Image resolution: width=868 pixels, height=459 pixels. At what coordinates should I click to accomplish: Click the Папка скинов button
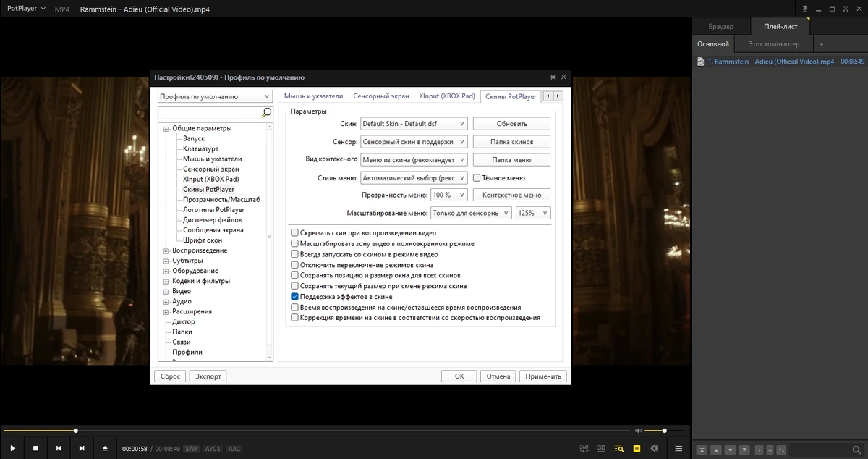511,142
